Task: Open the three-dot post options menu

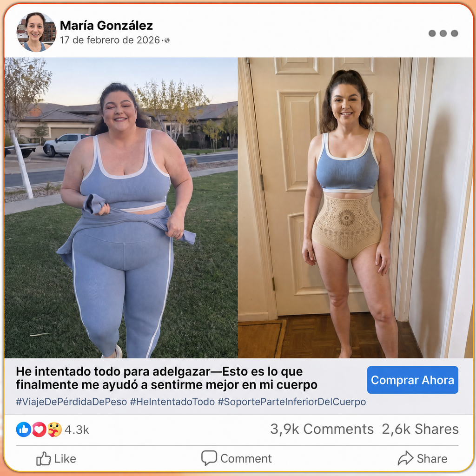Action: [x=443, y=33]
